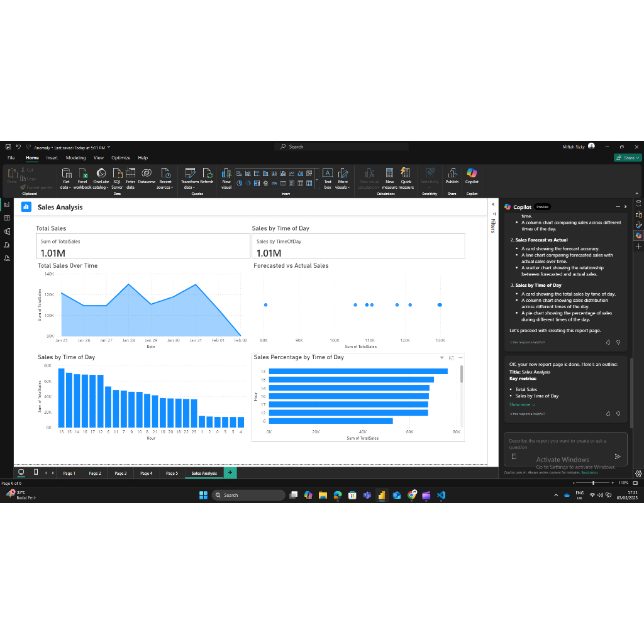
Task: Open the Share dropdown button
Action: pyautogui.click(x=628, y=158)
